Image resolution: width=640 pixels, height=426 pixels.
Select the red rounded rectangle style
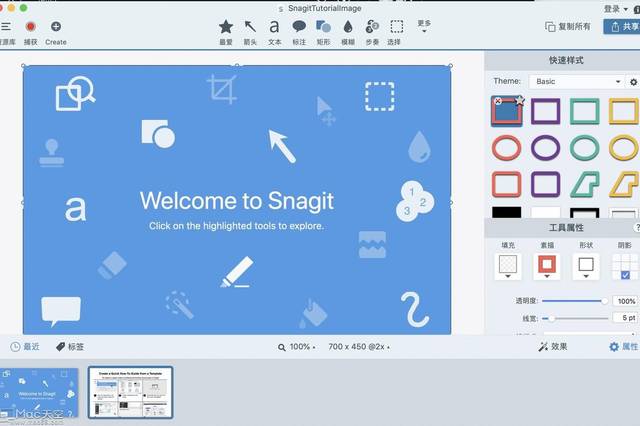coord(507,184)
